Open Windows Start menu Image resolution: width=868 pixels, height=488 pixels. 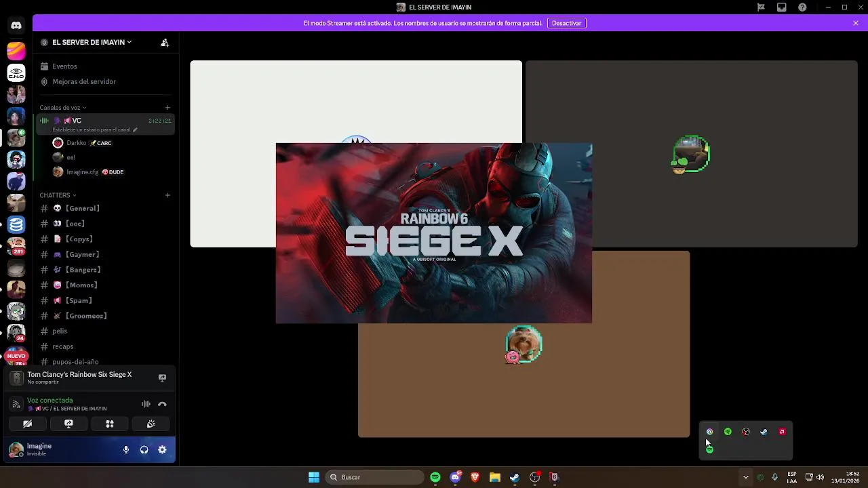(x=314, y=477)
